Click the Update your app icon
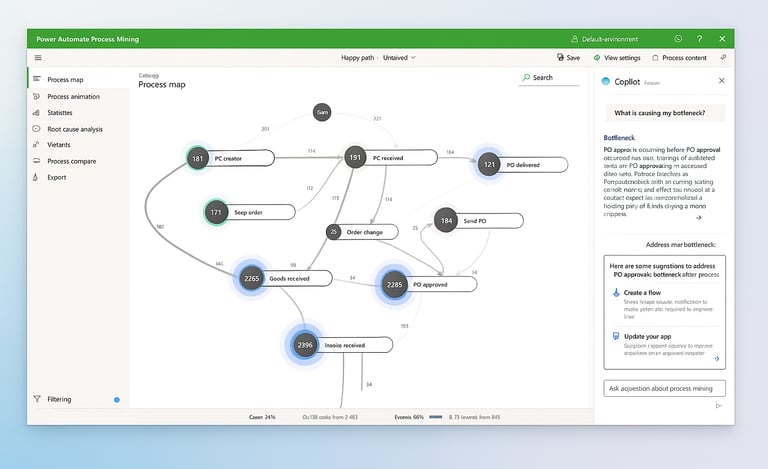Viewport: 768px width, 469px height. pos(616,336)
